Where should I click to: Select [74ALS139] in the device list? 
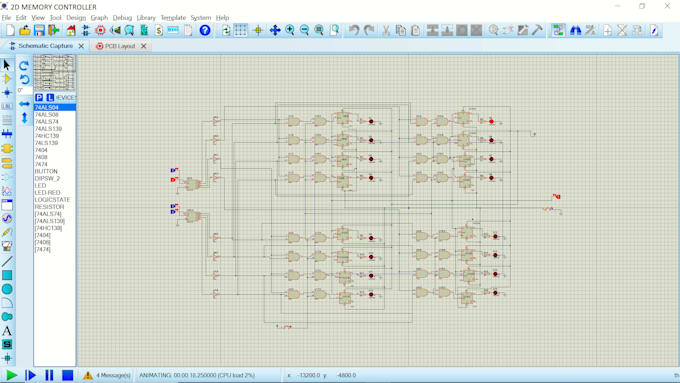click(x=55, y=221)
